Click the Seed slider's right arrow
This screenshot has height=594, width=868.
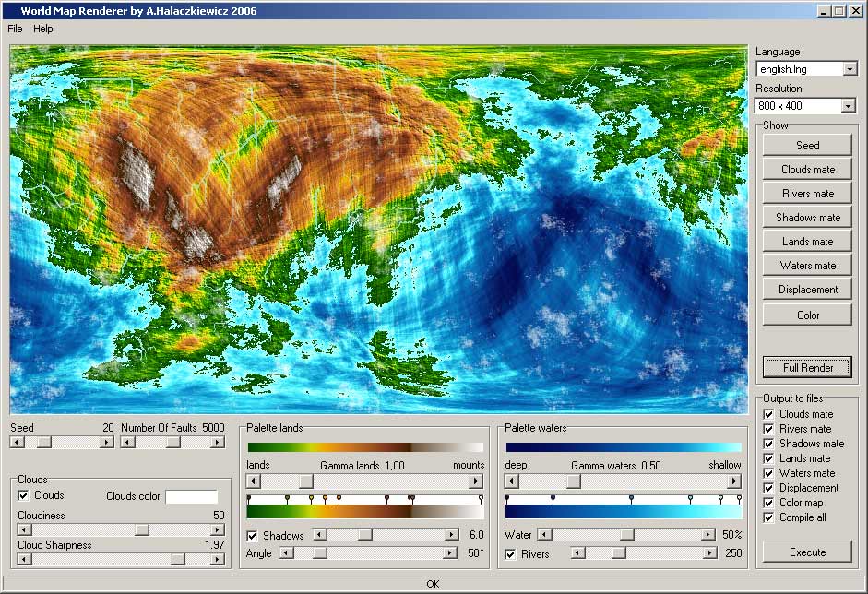click(107, 442)
